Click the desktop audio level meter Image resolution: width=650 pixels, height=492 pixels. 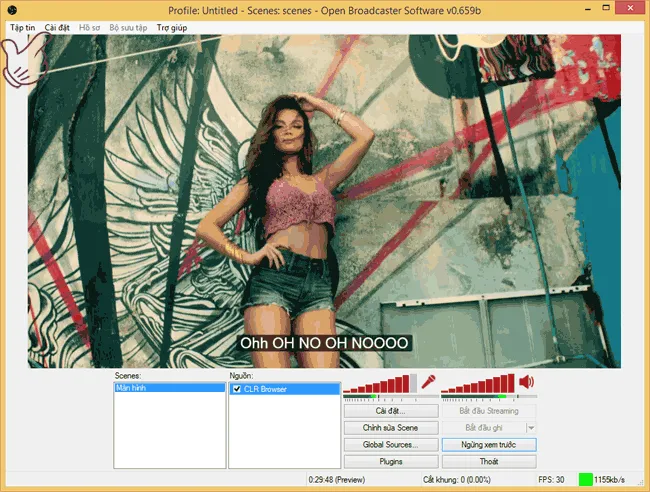pos(489,397)
